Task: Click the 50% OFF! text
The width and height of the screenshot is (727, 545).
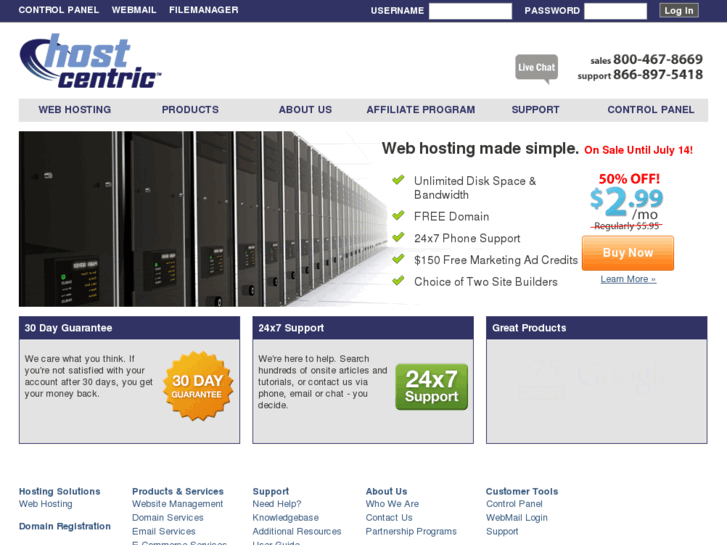Action: [x=629, y=179]
